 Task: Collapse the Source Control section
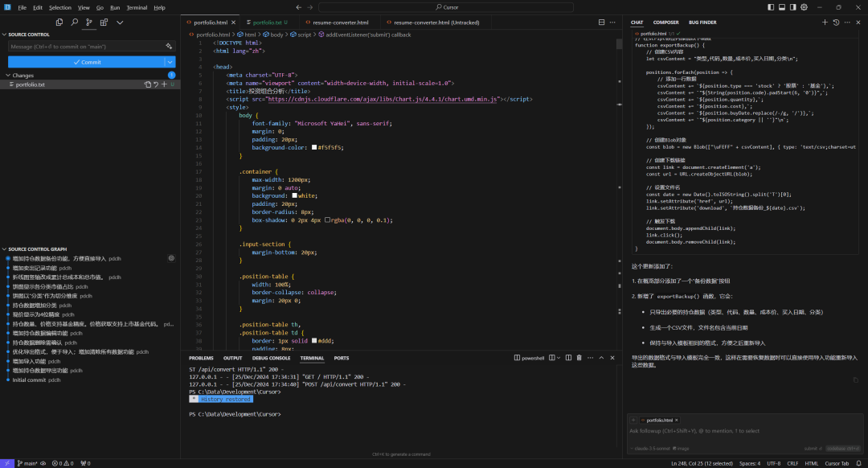[x=5, y=35]
